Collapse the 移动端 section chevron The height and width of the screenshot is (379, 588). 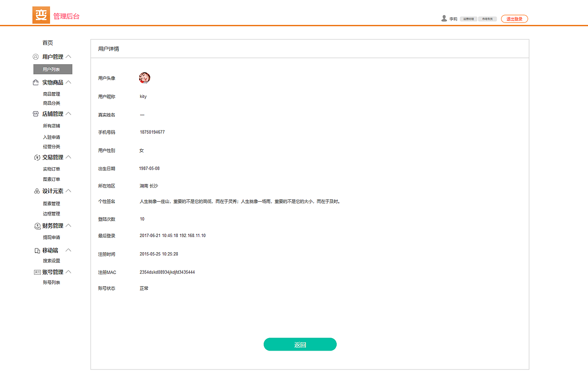tap(68, 250)
